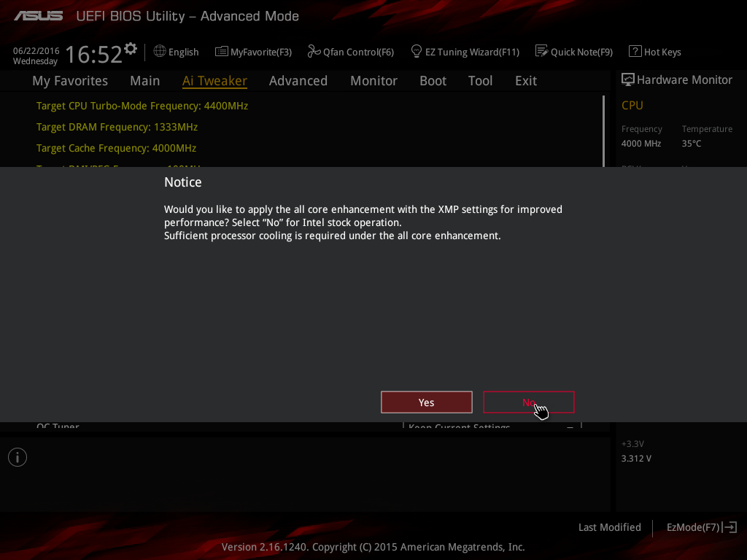The height and width of the screenshot is (560, 747).
Task: Click the Wednesday weekday label
Action: coord(35,61)
